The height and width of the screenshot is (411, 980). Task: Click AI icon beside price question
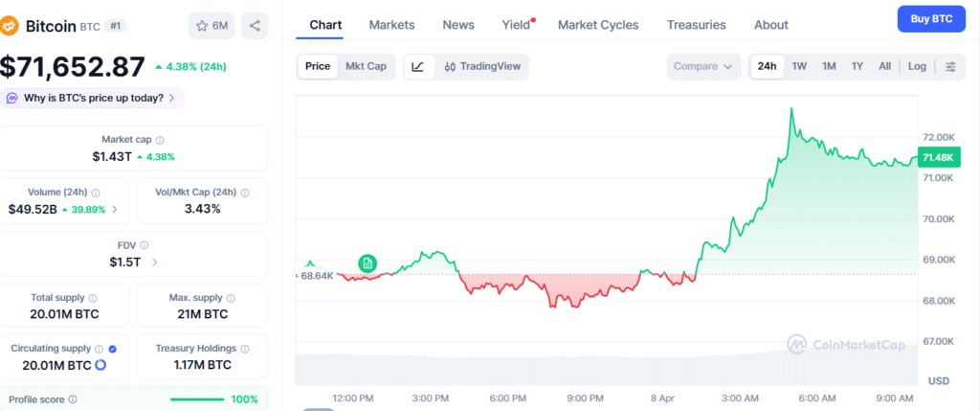(12, 99)
